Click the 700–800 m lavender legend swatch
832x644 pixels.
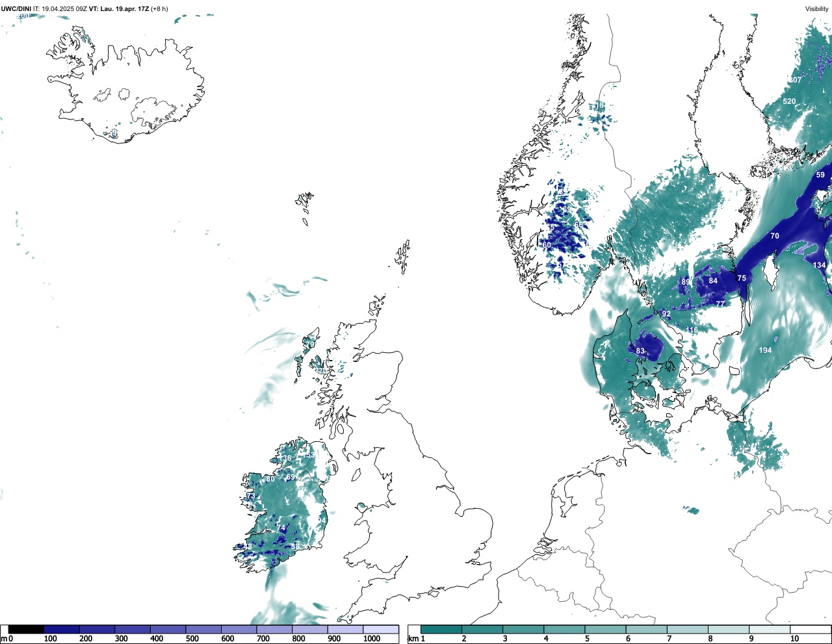click(274, 629)
